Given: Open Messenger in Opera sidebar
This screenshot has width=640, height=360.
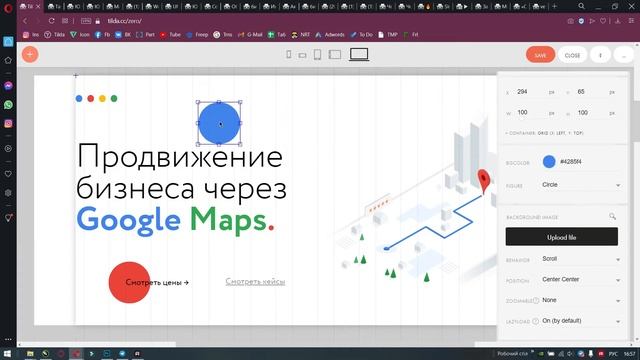Looking at the screenshot, I should coord(8,86).
